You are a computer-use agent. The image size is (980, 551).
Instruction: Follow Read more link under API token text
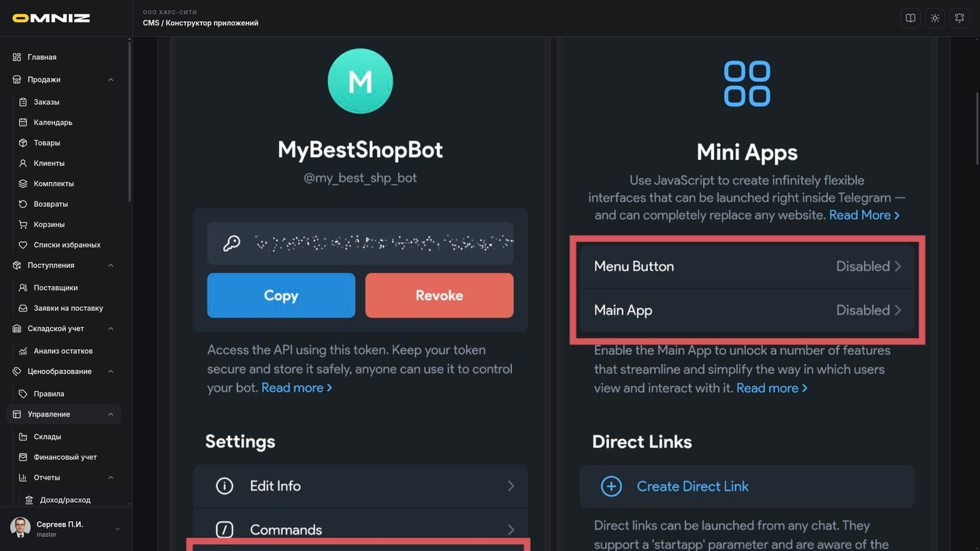point(297,388)
